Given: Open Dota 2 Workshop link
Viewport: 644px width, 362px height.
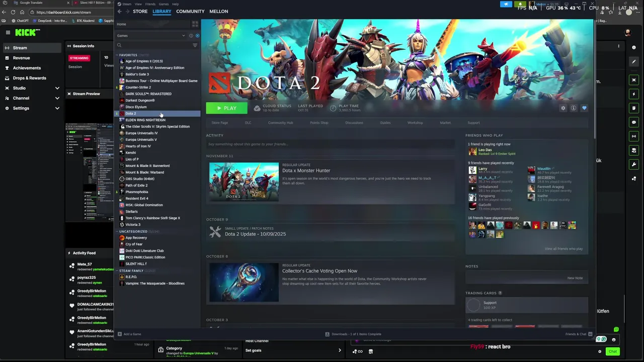Looking at the screenshot, I should pyautogui.click(x=415, y=123).
